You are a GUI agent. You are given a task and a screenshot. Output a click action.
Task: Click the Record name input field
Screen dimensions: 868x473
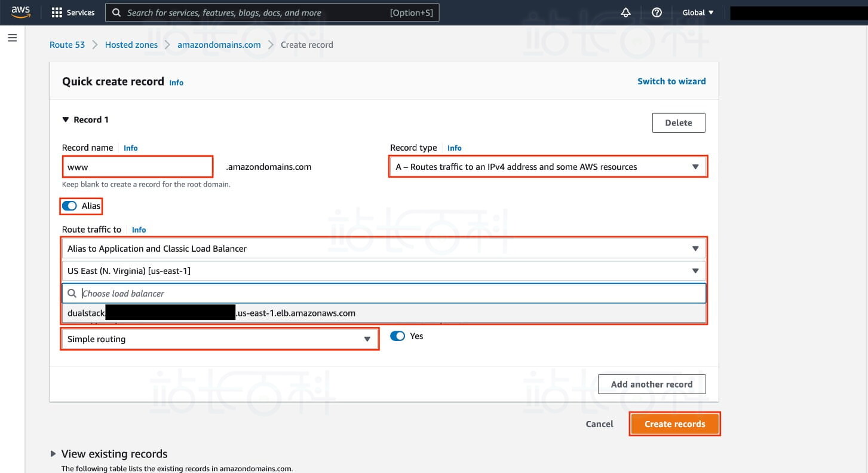tap(137, 167)
